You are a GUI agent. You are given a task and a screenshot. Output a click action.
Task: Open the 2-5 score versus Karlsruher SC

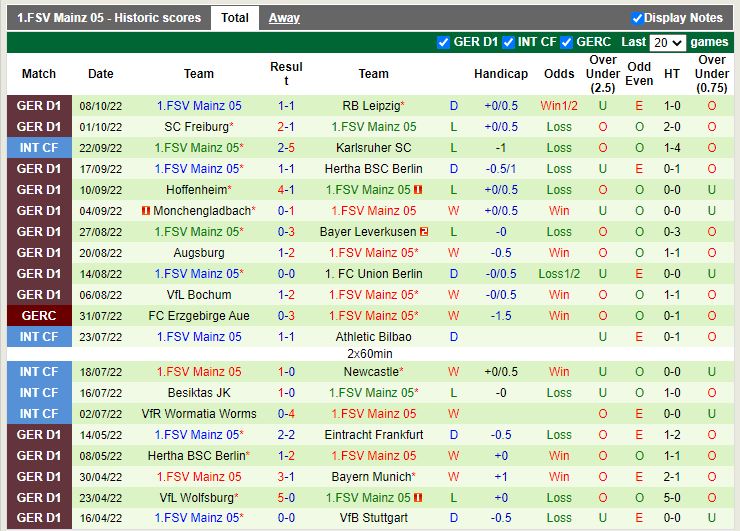pyautogui.click(x=286, y=148)
